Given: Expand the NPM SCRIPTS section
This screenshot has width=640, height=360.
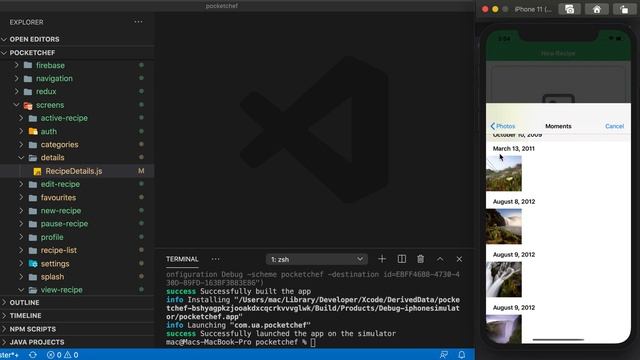Looking at the screenshot, I should tap(33, 329).
